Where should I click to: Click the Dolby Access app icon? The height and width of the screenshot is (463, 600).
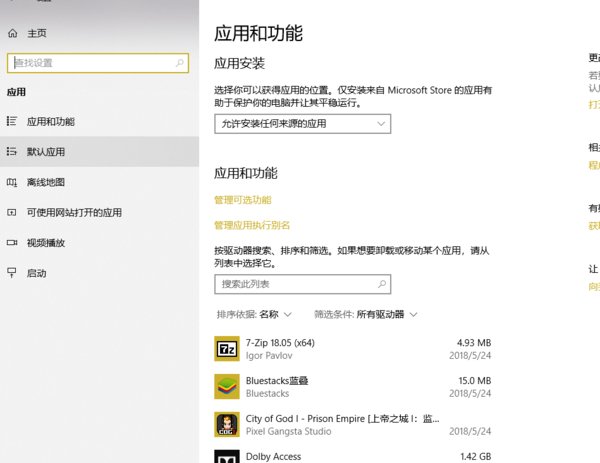pos(227,456)
